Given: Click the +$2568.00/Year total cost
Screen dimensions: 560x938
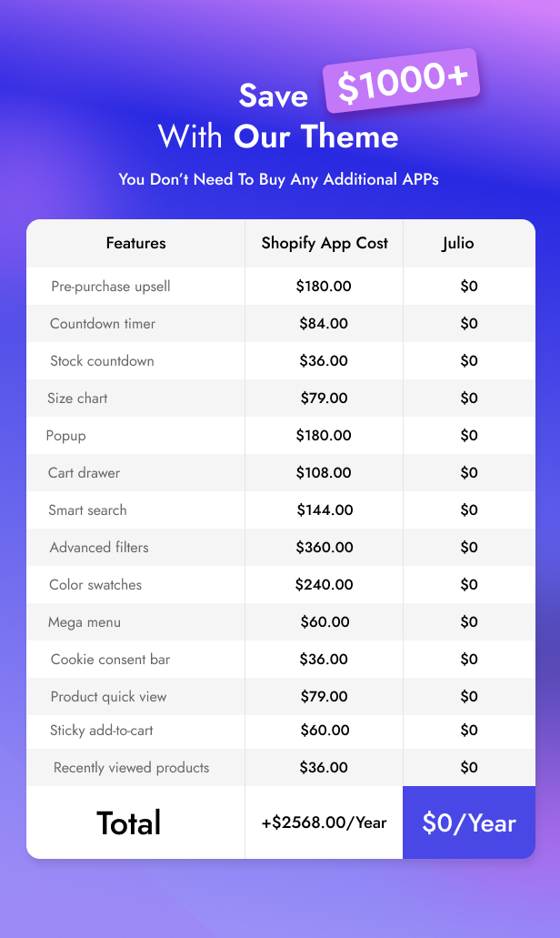Looking at the screenshot, I should (x=324, y=822).
